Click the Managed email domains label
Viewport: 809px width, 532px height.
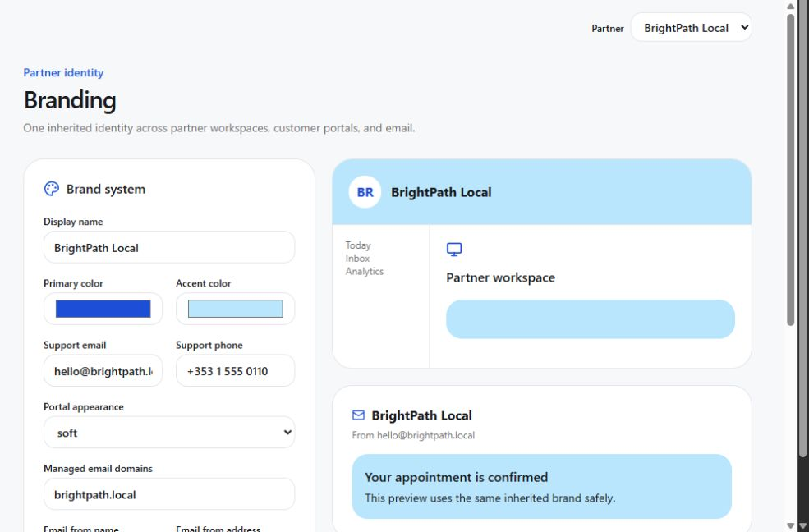click(x=98, y=469)
